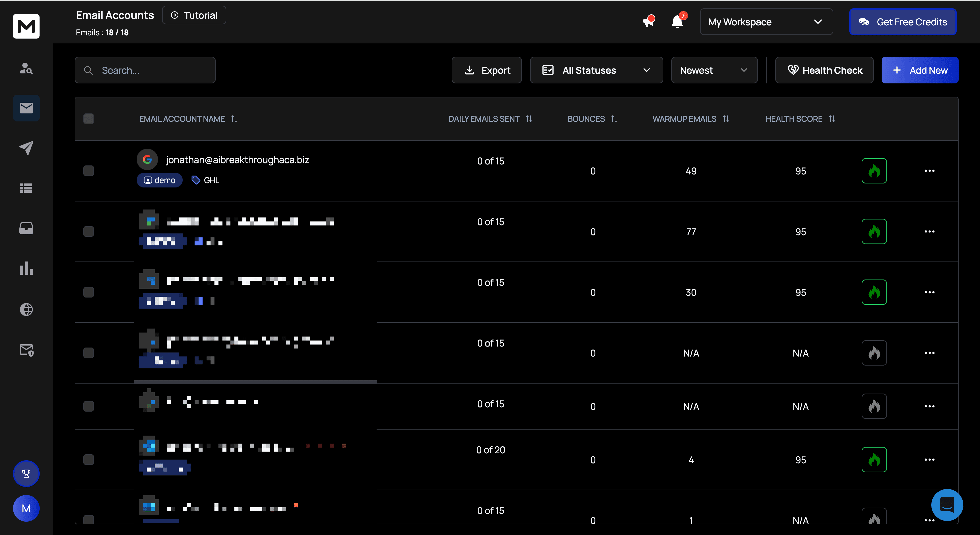This screenshot has width=980, height=535.
Task: Open the globe domains sidebar icon
Action: (26, 309)
